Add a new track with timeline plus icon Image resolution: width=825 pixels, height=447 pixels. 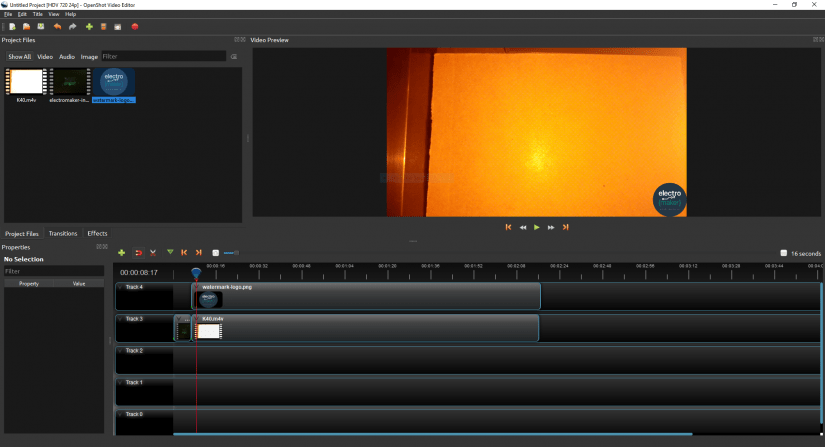(122, 253)
